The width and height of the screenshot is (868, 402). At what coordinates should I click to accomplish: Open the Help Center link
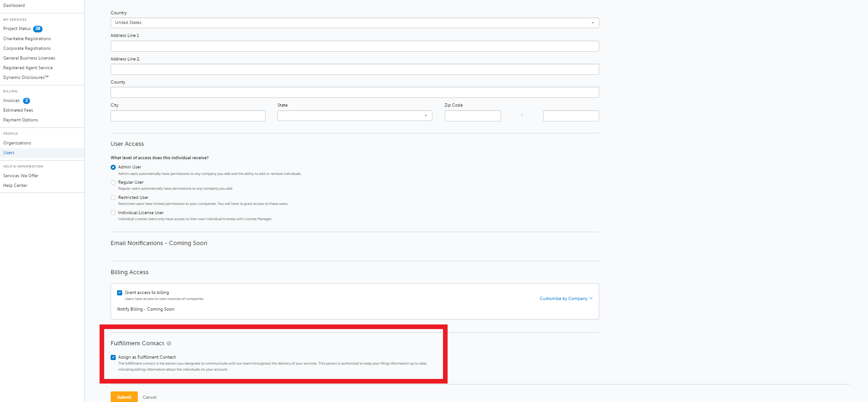[x=15, y=186]
